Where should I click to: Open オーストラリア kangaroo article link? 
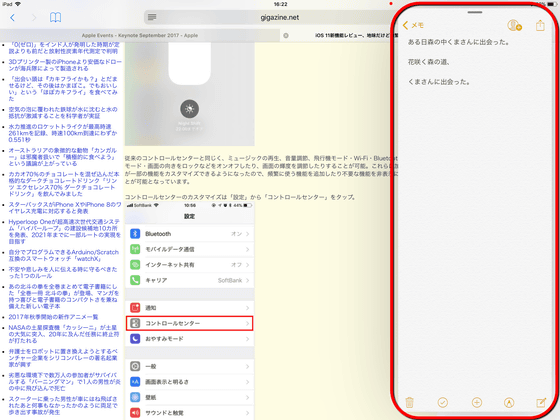(x=63, y=157)
